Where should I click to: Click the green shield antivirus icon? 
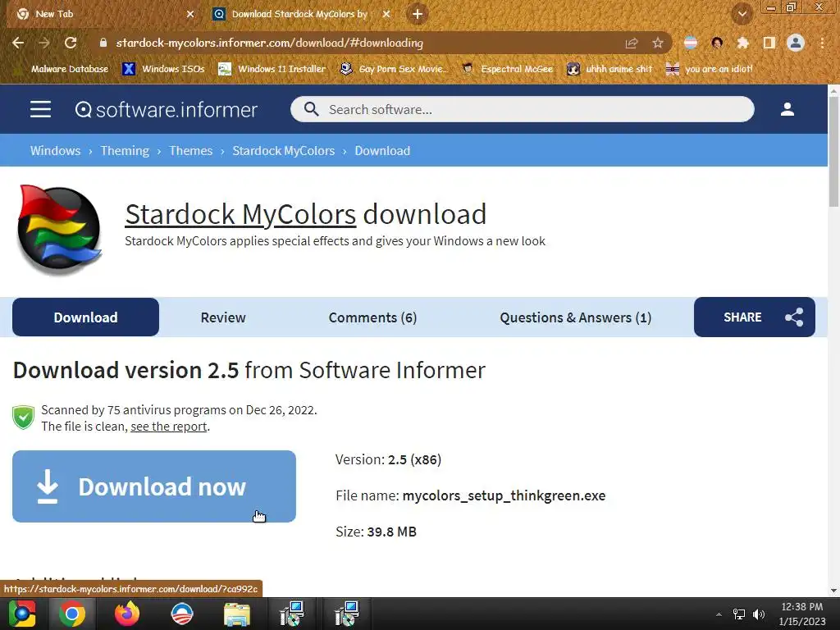click(x=24, y=418)
